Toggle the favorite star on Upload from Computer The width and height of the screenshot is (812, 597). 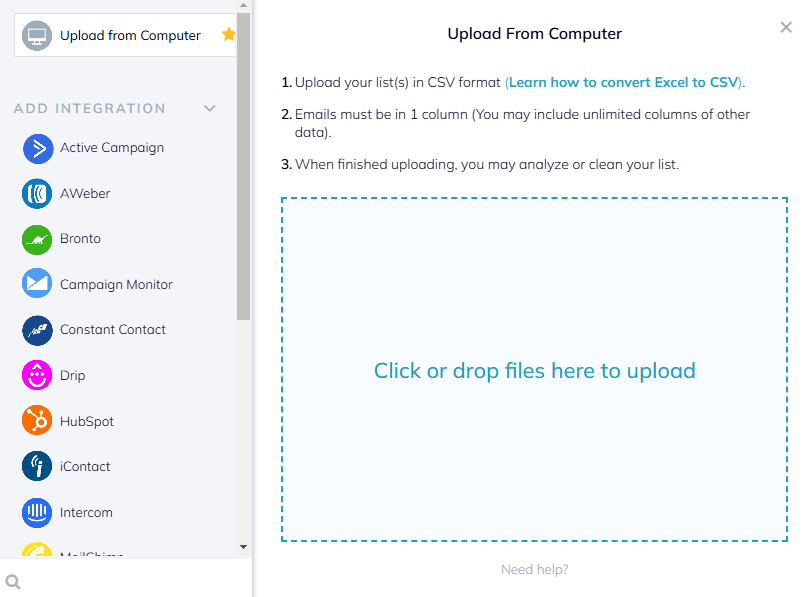[228, 35]
